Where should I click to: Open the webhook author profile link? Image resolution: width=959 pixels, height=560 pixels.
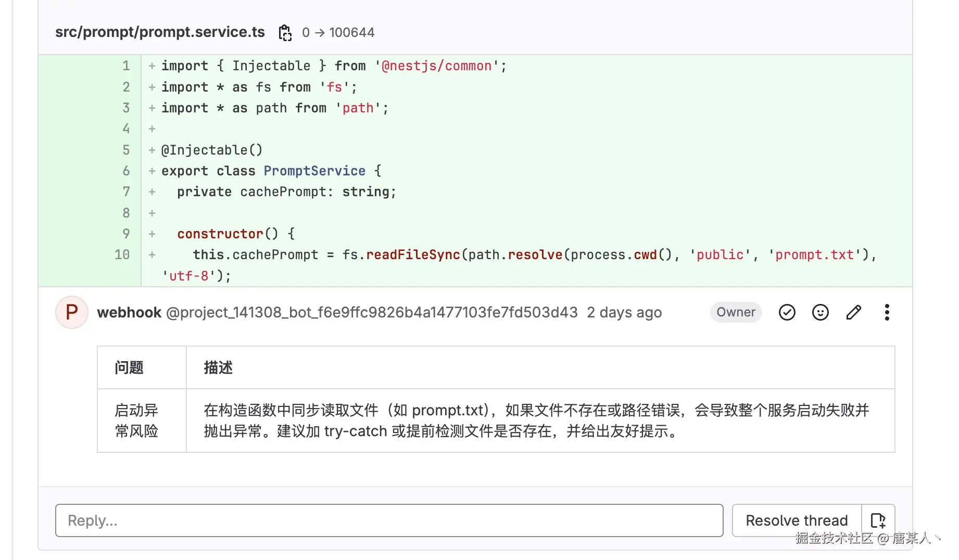pos(129,312)
